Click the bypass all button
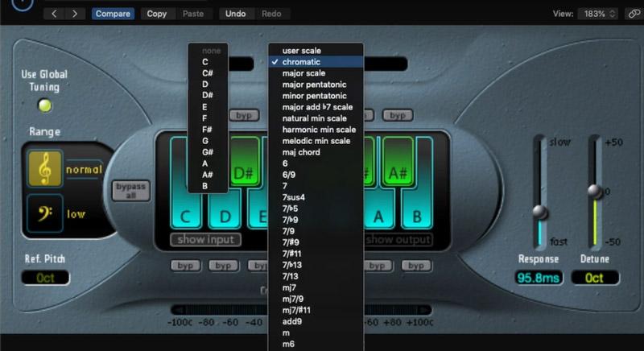644x351 pixels. [x=130, y=191]
